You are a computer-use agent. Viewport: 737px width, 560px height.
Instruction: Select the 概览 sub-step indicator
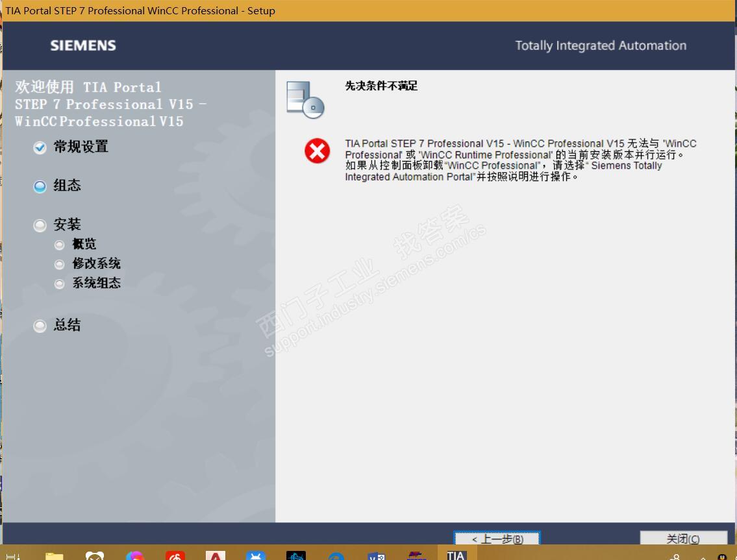coord(59,245)
